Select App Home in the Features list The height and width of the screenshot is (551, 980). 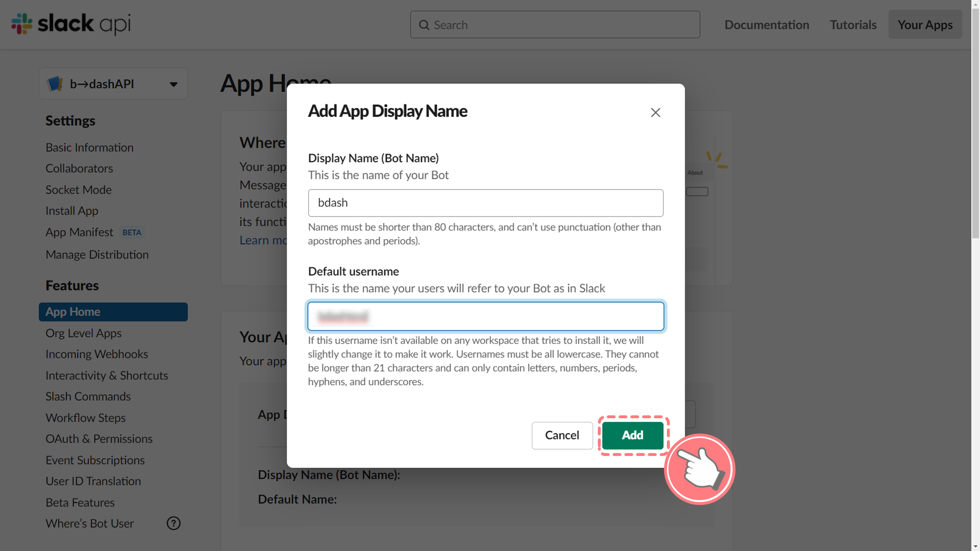[113, 312]
